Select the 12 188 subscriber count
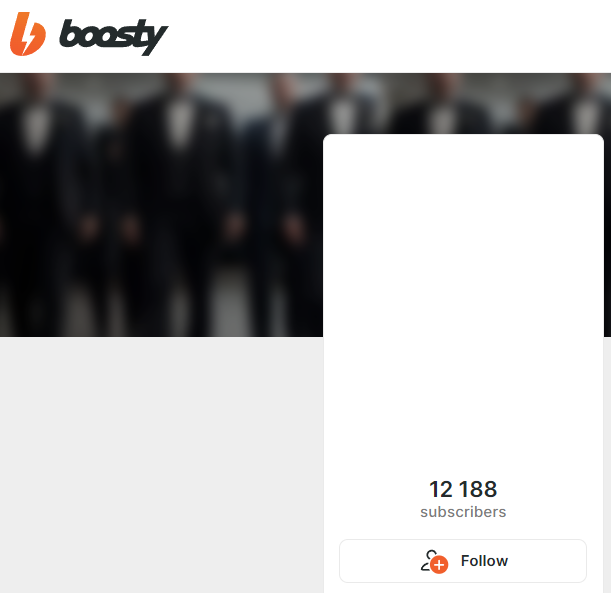The image size is (611, 593). [463, 489]
